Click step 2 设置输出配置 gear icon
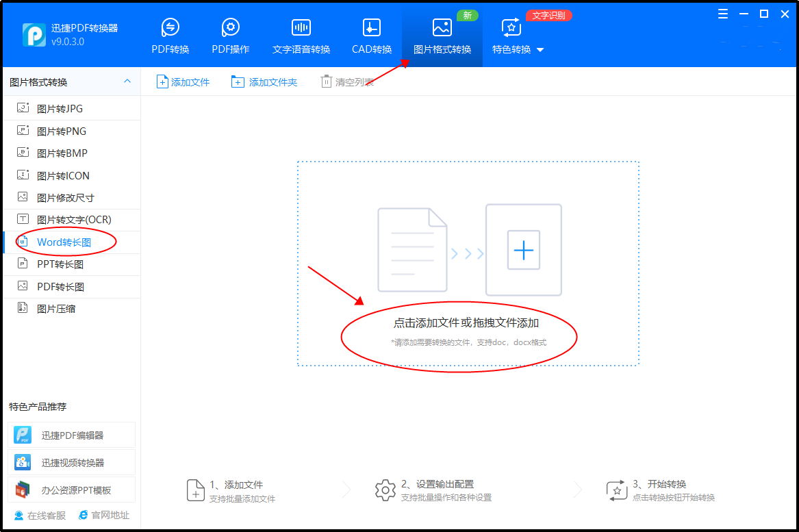 click(x=385, y=490)
